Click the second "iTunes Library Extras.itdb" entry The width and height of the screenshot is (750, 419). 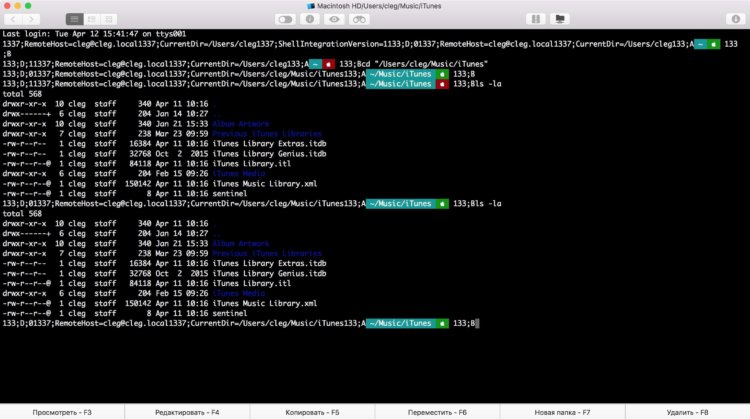click(x=269, y=264)
